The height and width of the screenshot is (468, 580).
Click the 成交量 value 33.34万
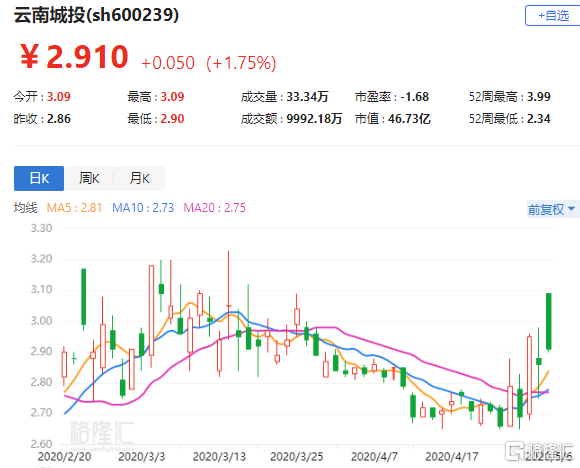307,97
